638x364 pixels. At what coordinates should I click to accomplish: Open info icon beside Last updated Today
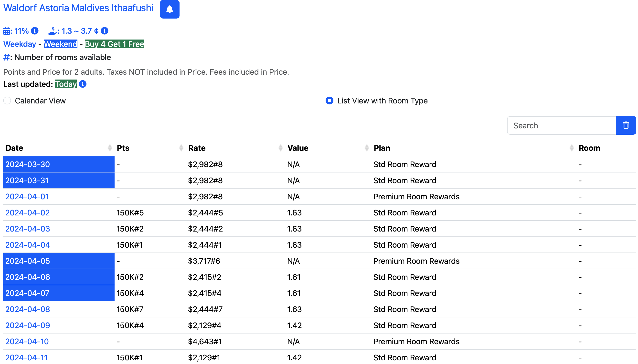[83, 84]
